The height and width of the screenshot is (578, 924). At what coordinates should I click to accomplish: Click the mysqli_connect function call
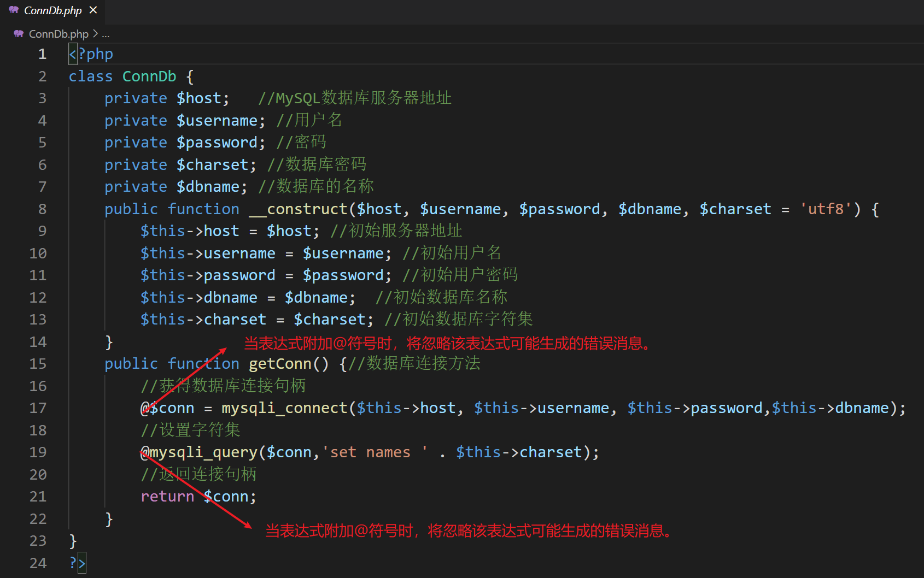click(284, 408)
